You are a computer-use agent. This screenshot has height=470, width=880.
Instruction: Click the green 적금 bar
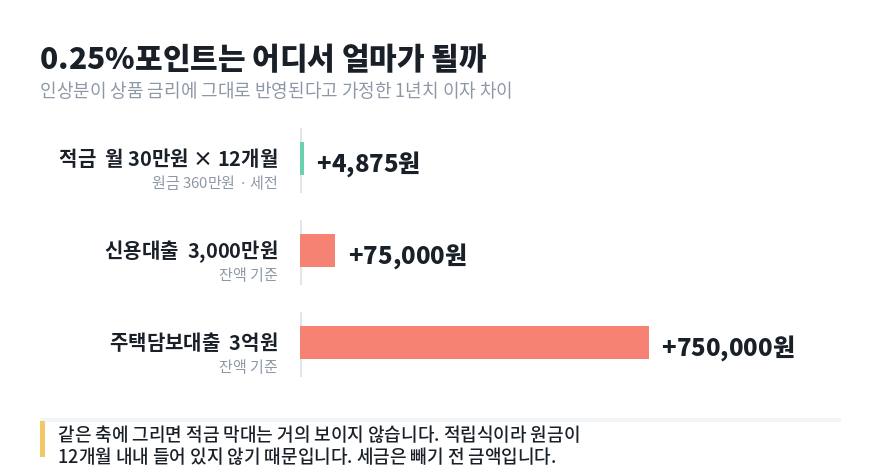tap(302, 159)
